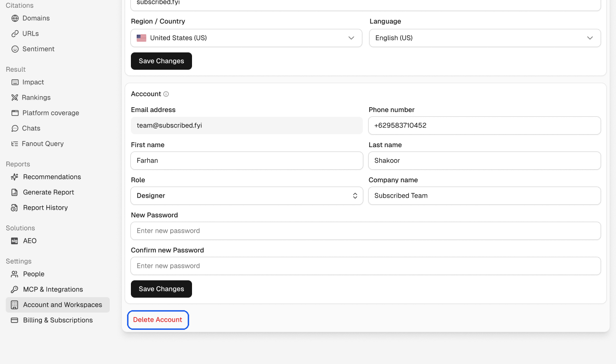
Task: Open MCP & Integrations settings
Action: pos(58,289)
